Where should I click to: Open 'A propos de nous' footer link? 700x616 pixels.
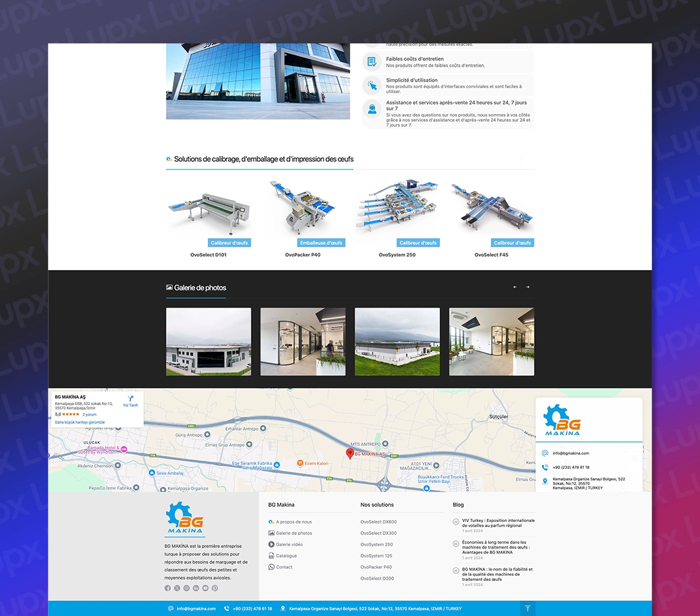click(294, 521)
